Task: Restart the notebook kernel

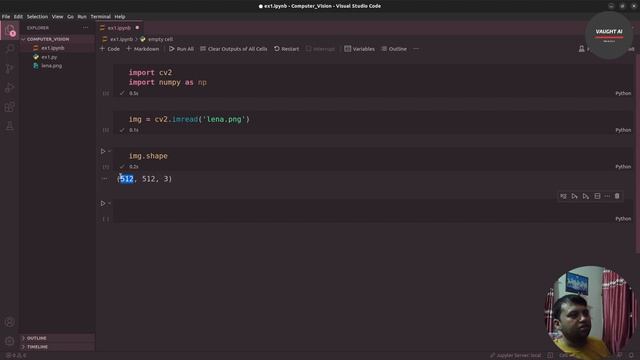Action: [x=287, y=49]
